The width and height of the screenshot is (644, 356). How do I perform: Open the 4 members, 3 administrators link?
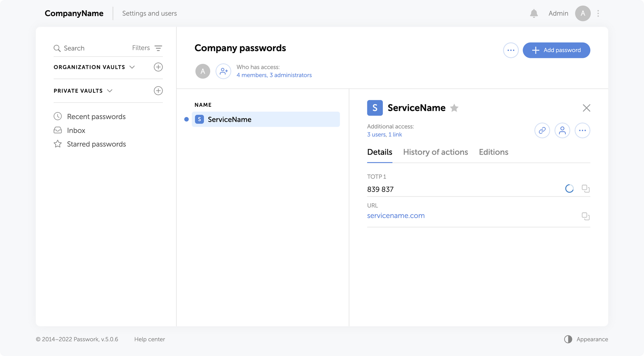coord(274,75)
